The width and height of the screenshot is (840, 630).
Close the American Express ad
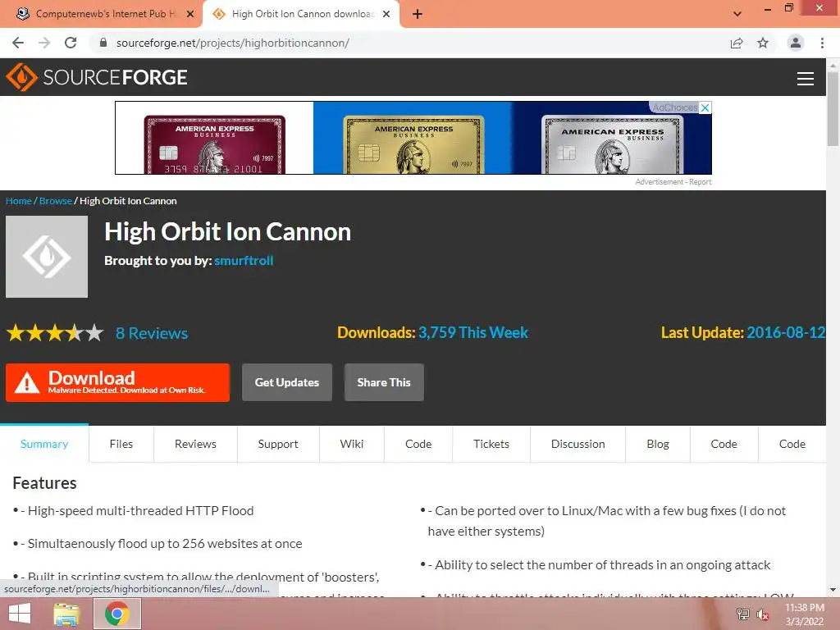pos(706,107)
